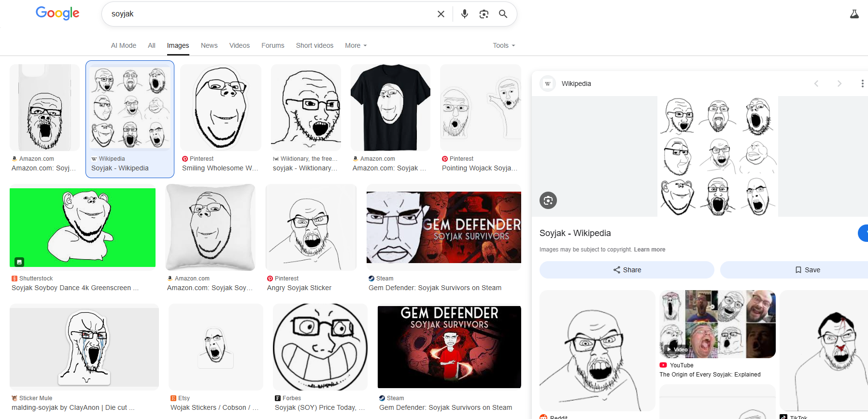
Task: Click the Share button
Action: (x=626, y=270)
